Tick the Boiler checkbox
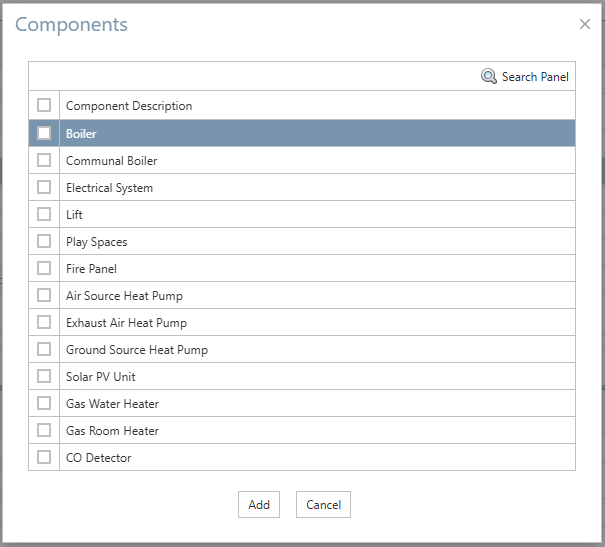Image resolution: width=605 pixels, height=547 pixels. (x=44, y=133)
